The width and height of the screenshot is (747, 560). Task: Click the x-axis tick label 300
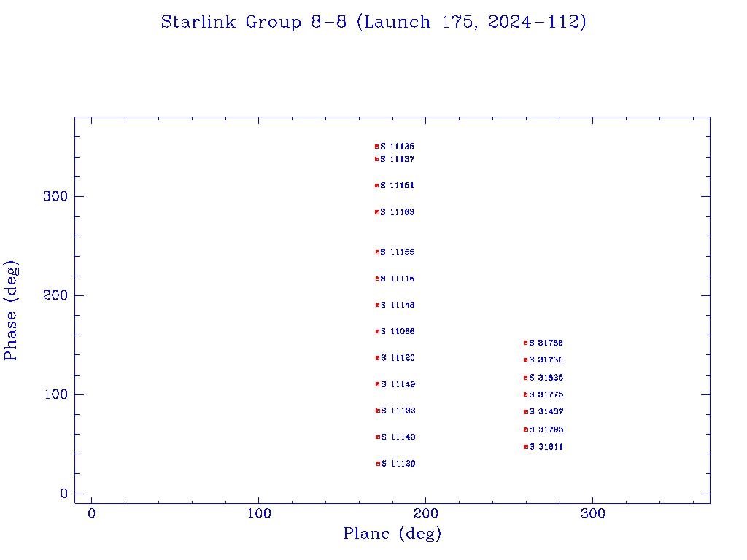(x=593, y=513)
